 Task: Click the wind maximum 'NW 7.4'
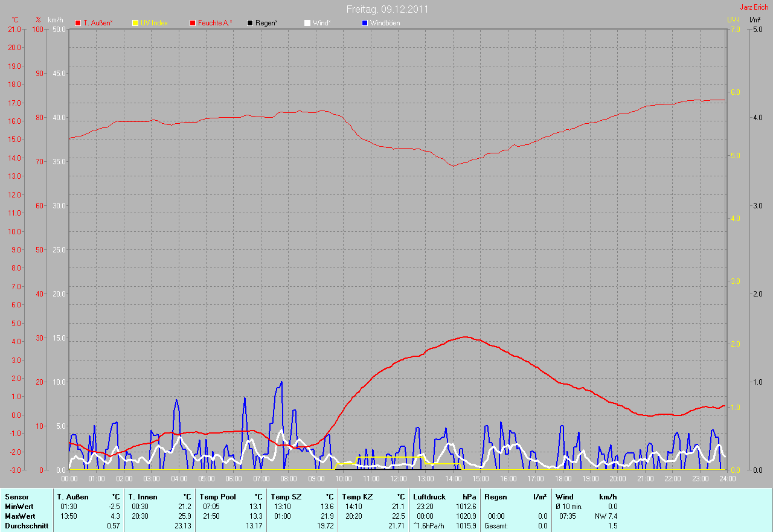pyautogui.click(x=606, y=516)
